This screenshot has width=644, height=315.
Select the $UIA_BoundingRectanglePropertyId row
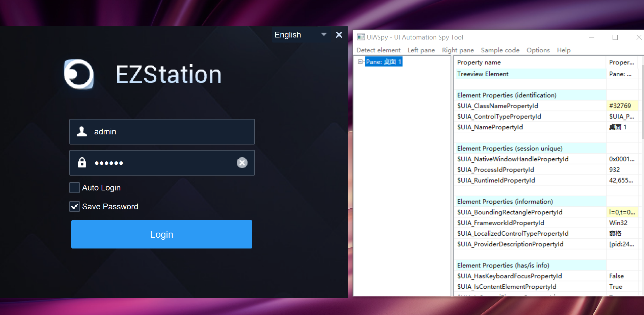coord(547,212)
